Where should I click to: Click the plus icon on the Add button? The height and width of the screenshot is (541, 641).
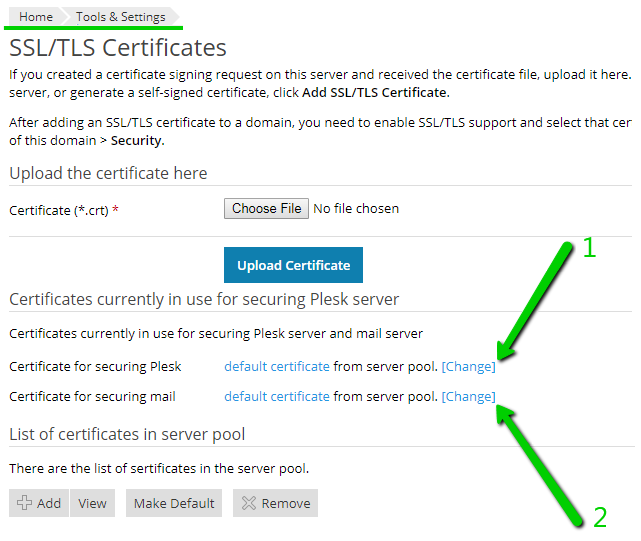click(x=24, y=503)
